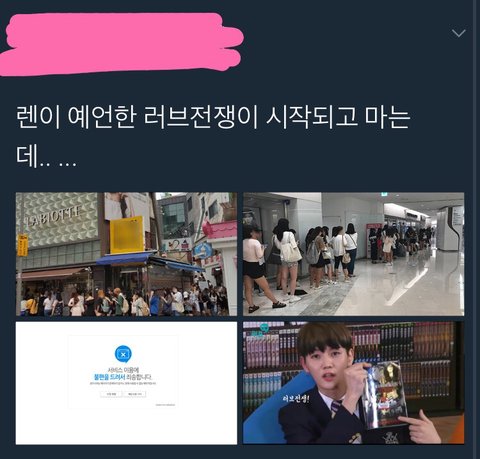
Task: Click the teal round badge in video frame
Action: coord(264,328)
